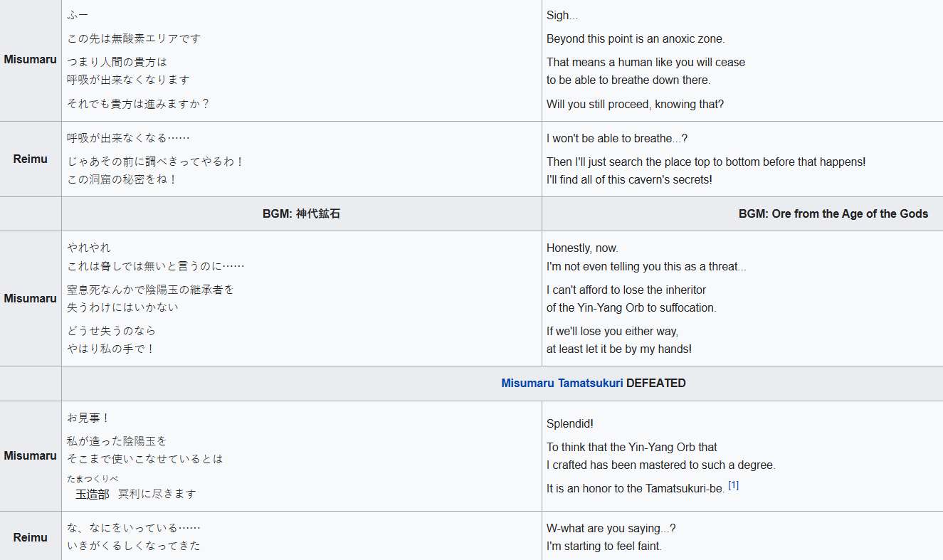Click BGM: Ore from the Age of the Gods
The image size is (943, 560).
click(833, 214)
